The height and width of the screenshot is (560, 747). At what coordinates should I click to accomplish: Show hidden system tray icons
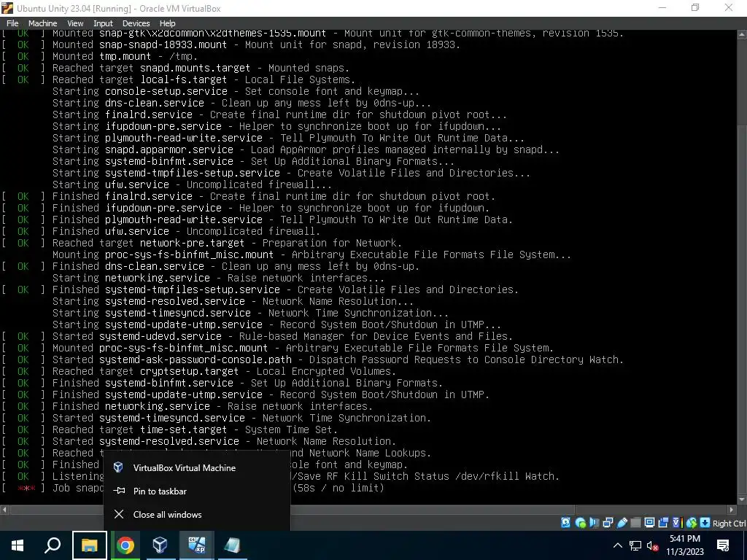[x=617, y=545]
